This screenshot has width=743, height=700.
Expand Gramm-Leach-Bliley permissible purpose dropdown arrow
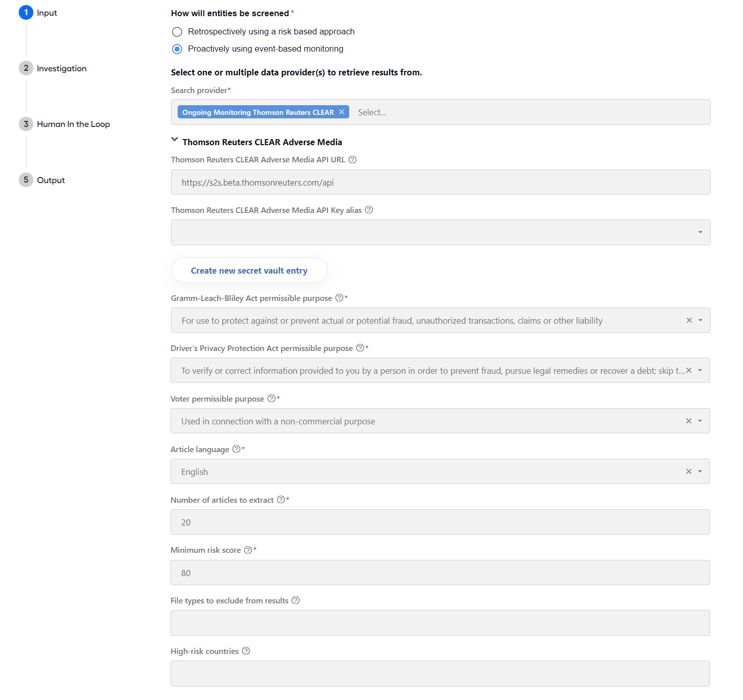[700, 320]
